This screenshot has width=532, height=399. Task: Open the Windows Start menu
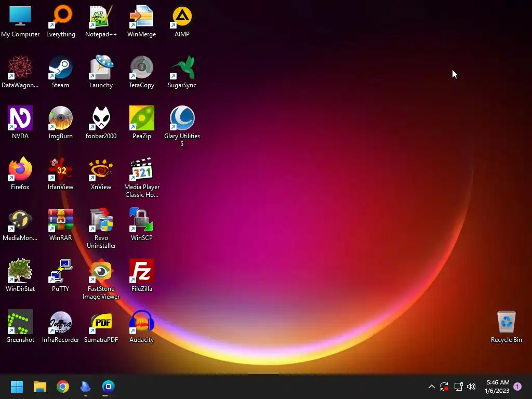coord(17,386)
